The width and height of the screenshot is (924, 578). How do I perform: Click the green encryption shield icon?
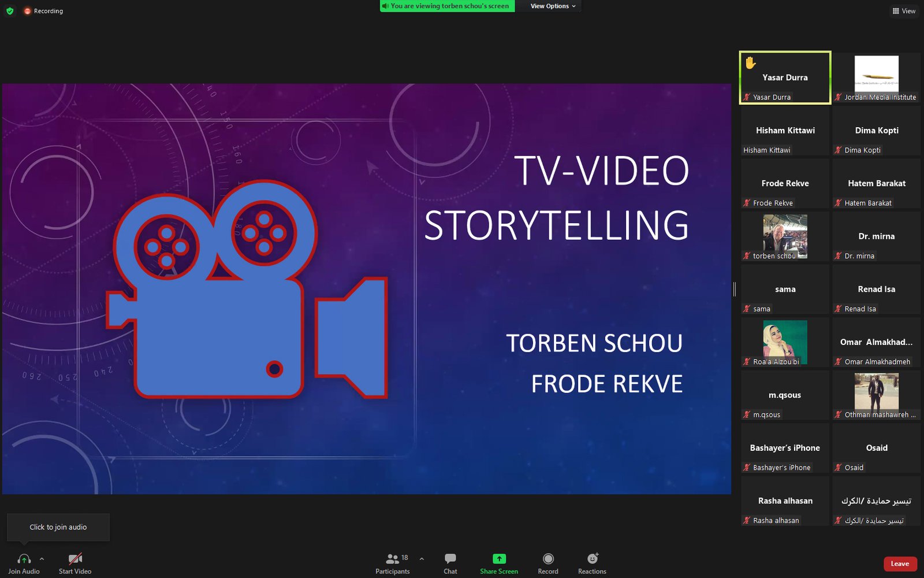10,11
